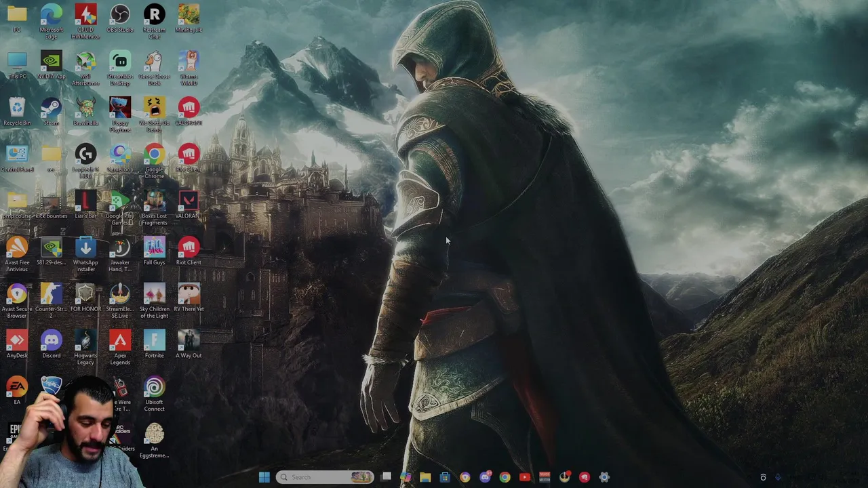The width and height of the screenshot is (868, 488).
Task: Select the Counter-Strike 2 desktop icon
Action: click(x=52, y=300)
